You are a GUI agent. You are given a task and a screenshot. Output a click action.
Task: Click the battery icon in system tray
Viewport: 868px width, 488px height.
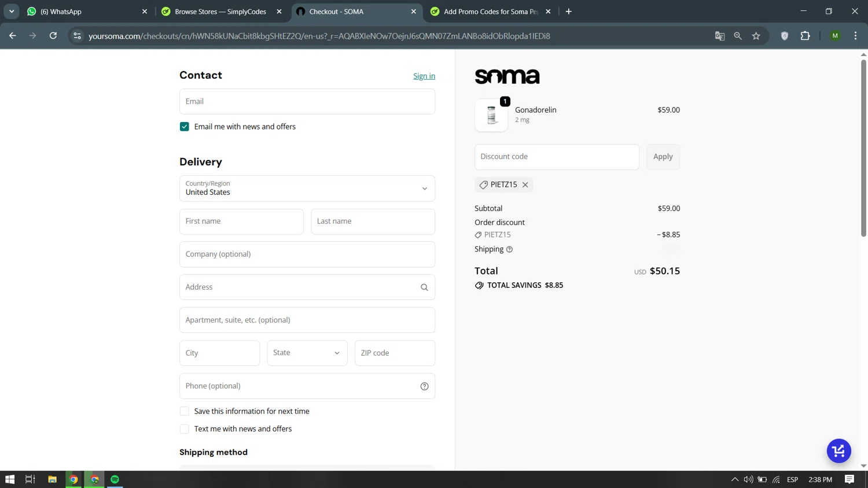[762, 479]
